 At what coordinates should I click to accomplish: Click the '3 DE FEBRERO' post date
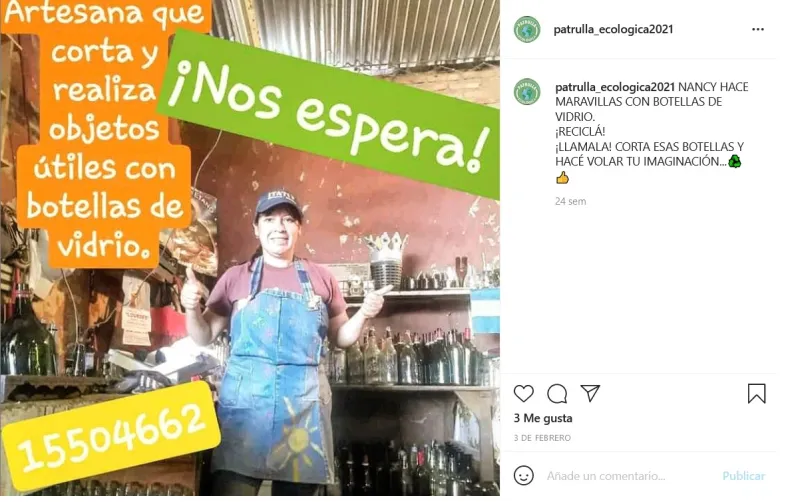pos(542,438)
